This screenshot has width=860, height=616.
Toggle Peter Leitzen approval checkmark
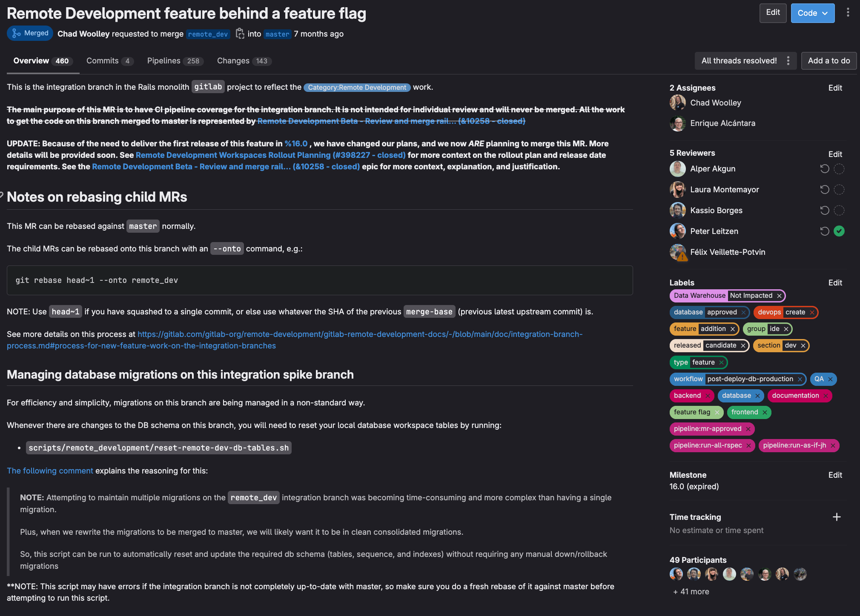(x=839, y=231)
